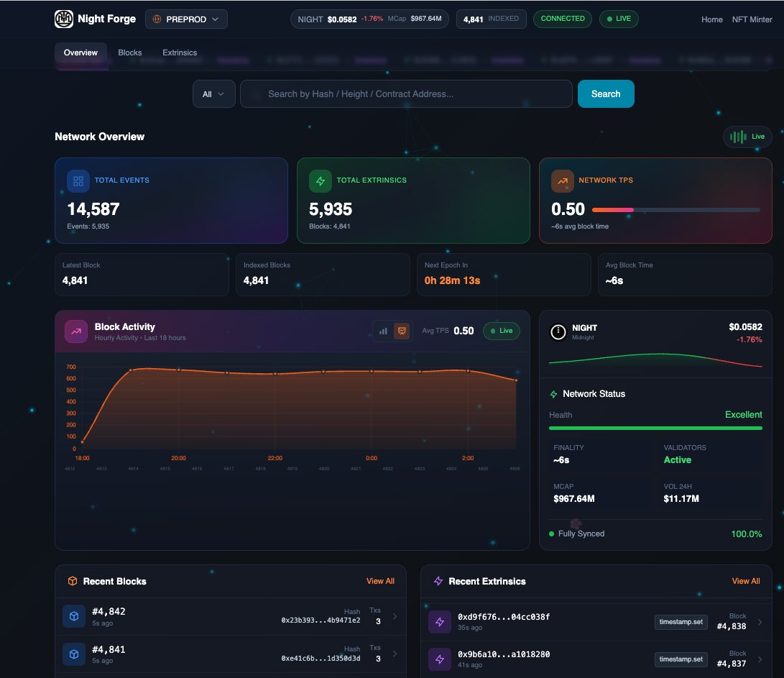Open the All search filter dropdown

213,94
